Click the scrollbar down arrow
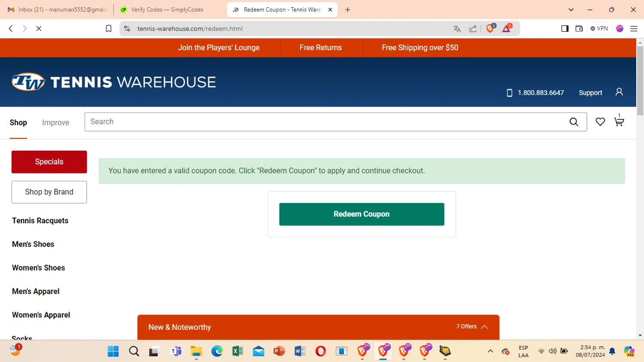The height and width of the screenshot is (362, 644). (x=640, y=335)
